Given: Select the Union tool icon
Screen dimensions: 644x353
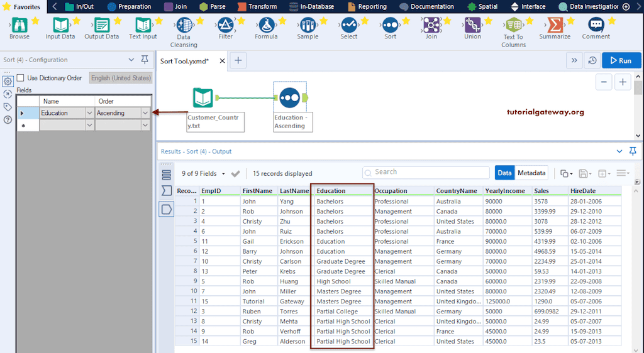Looking at the screenshot, I should pos(472,25).
